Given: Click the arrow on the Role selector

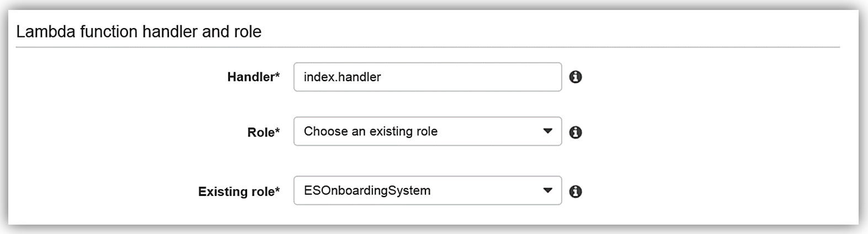Looking at the screenshot, I should coord(547,131).
